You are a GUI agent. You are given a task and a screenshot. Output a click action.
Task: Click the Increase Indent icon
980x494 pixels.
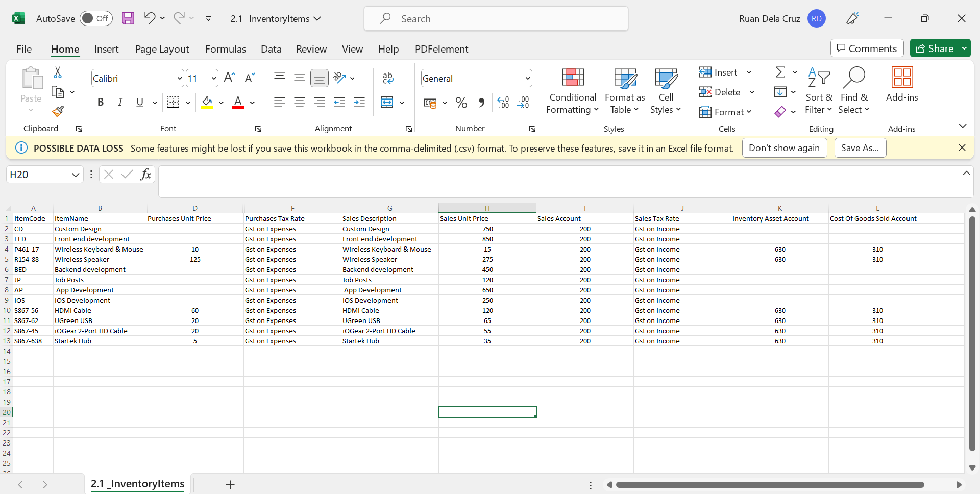(x=359, y=103)
